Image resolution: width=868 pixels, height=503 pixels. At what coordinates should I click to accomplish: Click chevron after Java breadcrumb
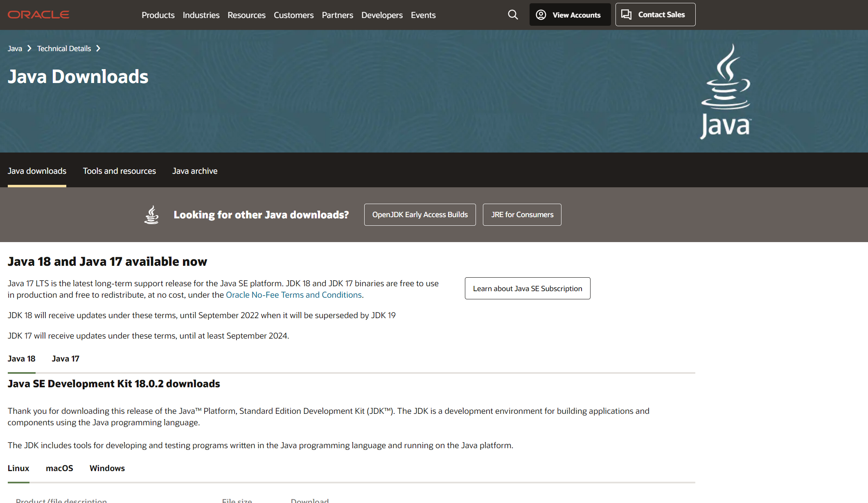click(x=29, y=49)
